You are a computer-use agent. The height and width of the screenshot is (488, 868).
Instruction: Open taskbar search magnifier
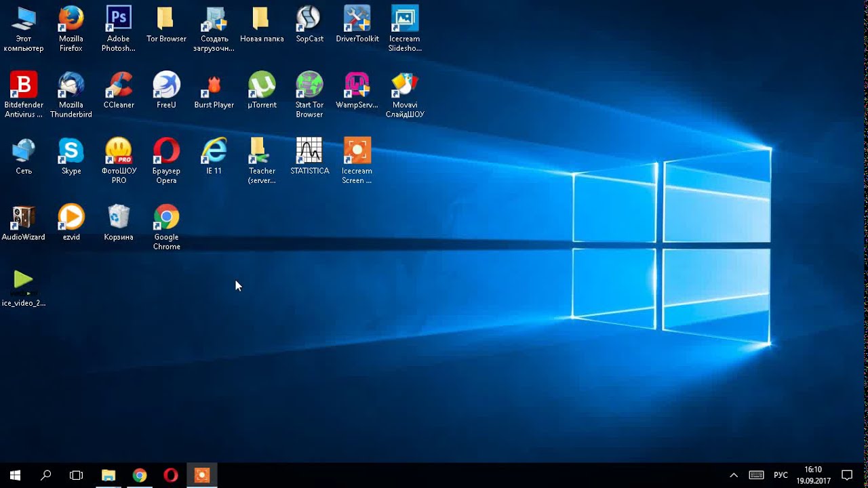(46, 475)
